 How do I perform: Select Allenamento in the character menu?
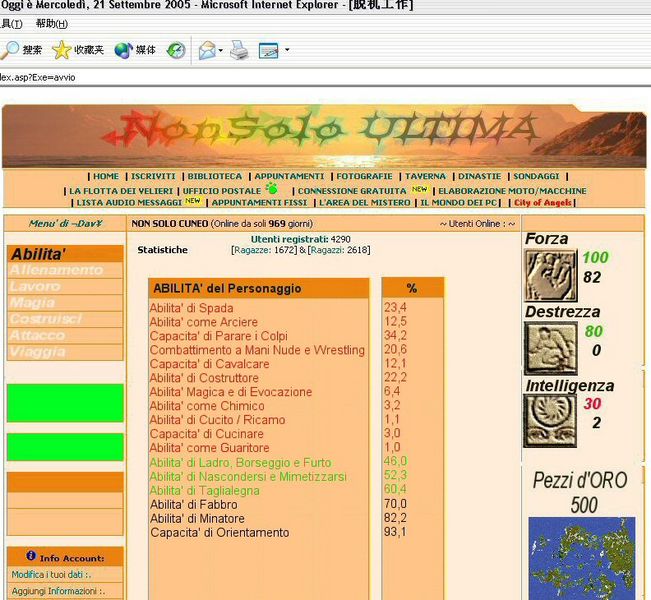point(56,270)
